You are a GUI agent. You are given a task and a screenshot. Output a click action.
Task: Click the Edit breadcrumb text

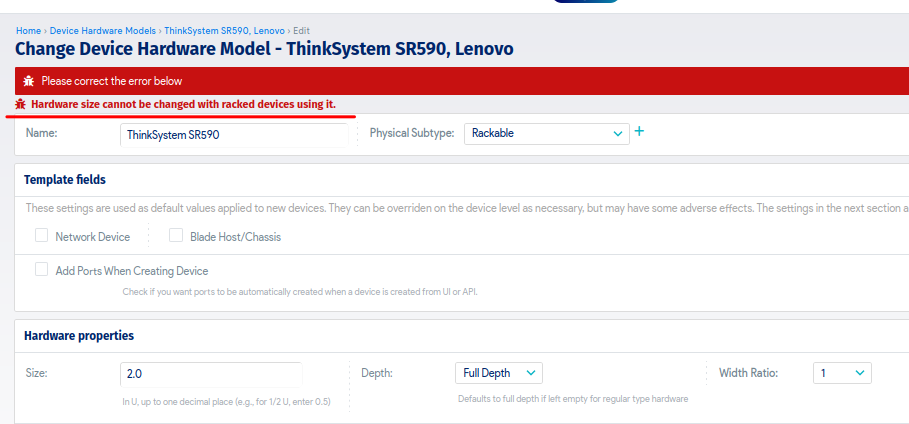pyautogui.click(x=301, y=31)
